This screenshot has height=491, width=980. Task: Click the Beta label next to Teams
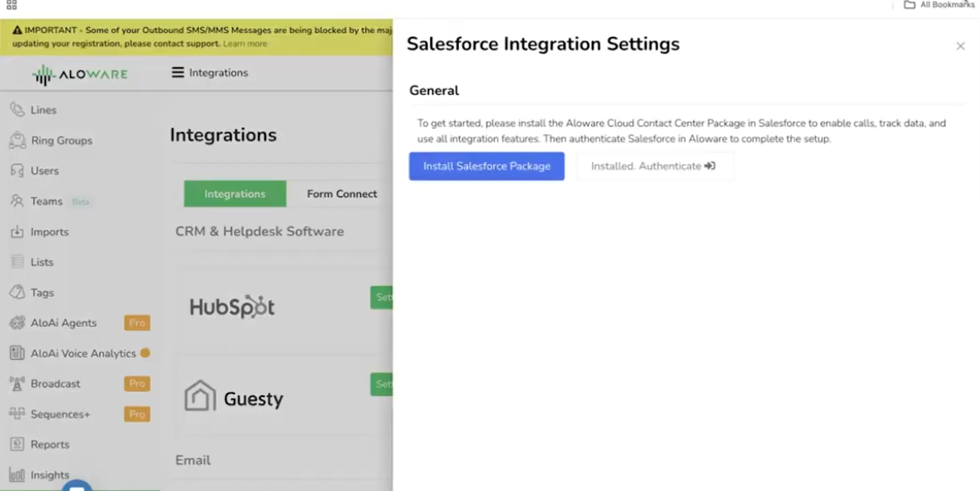(x=81, y=202)
